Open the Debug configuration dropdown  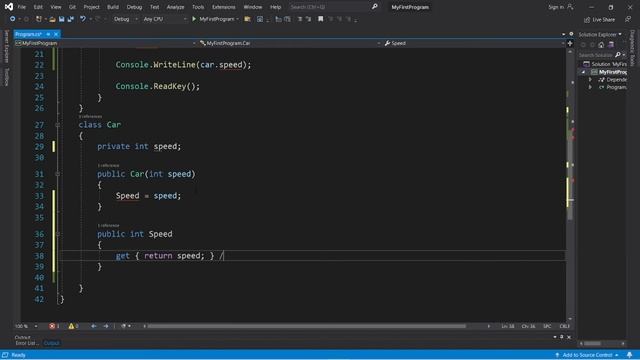click(125, 19)
